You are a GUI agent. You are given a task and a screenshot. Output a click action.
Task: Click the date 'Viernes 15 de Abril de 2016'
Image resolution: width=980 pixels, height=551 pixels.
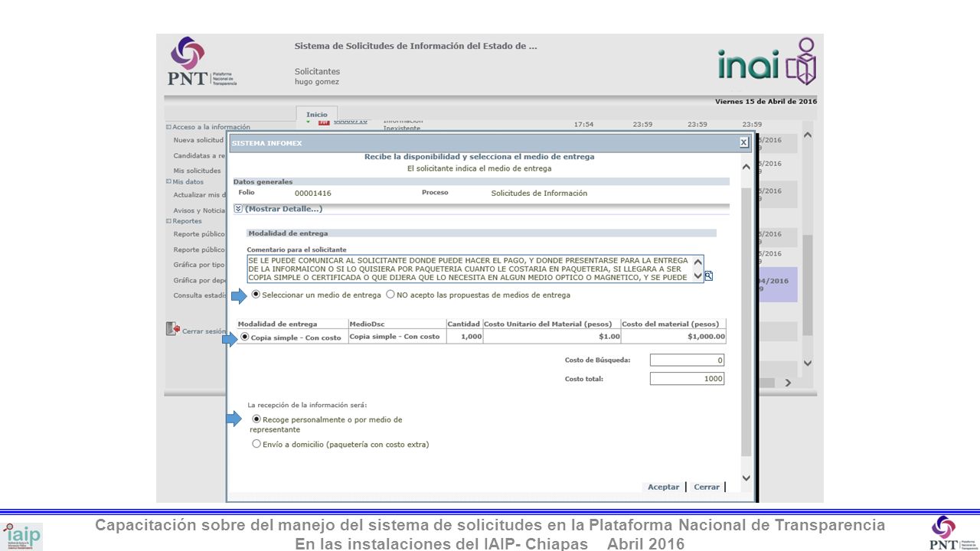(x=766, y=102)
